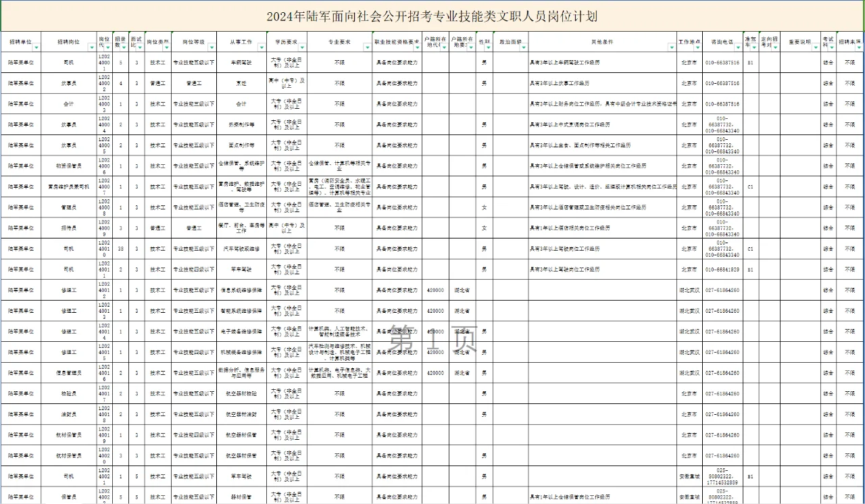Open the 其他条件 column filter dropdown
The height and width of the screenshot is (504, 865).
pyautogui.click(x=672, y=48)
